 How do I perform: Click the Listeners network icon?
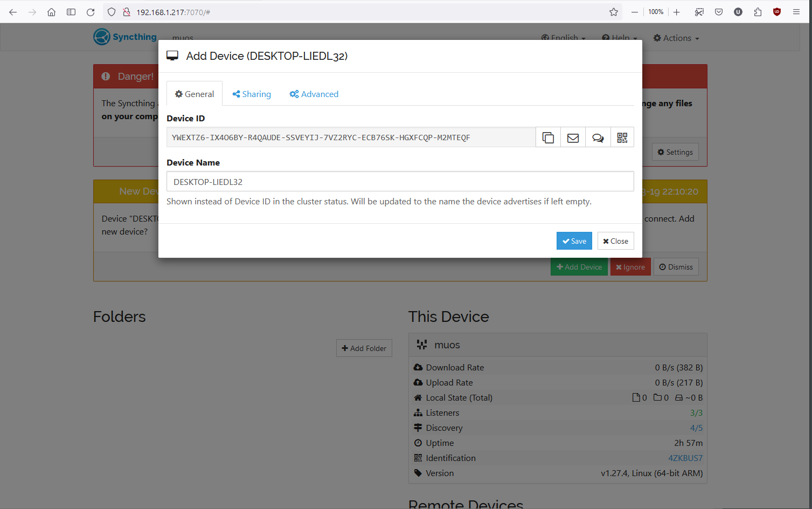418,412
